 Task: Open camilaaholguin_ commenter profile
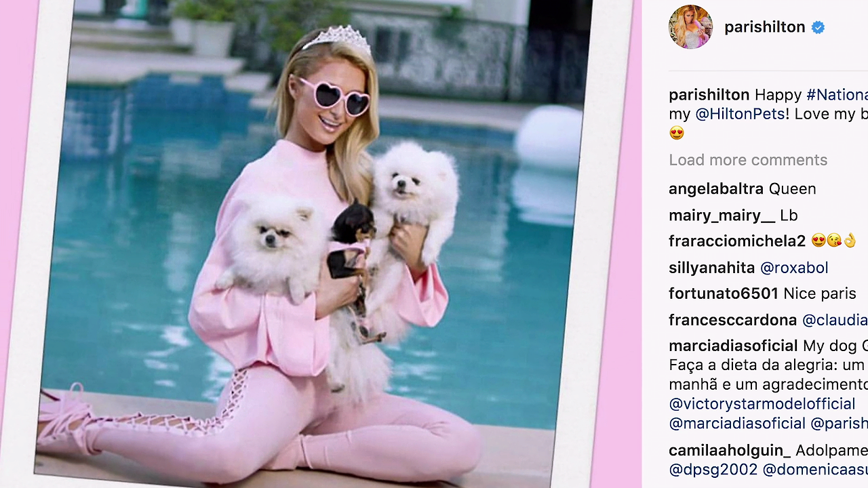pyautogui.click(x=730, y=451)
